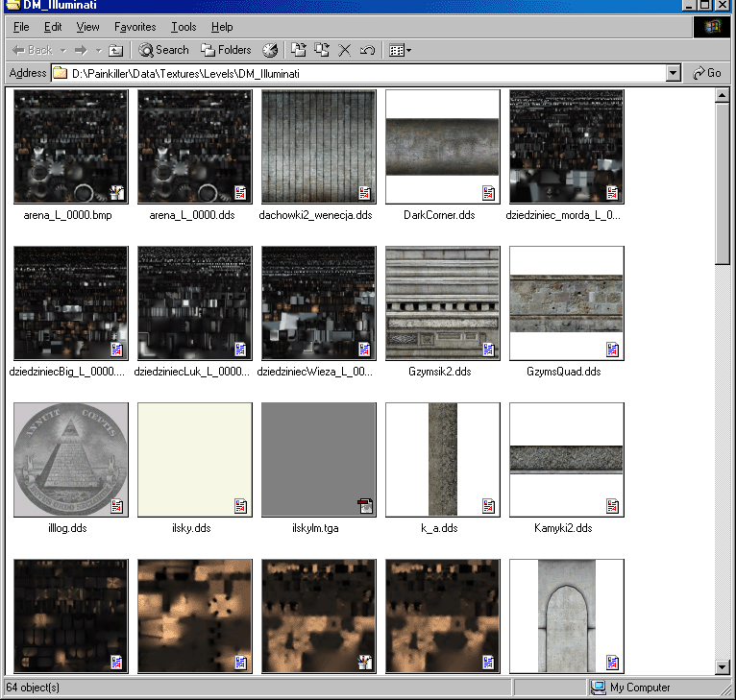Click the Copy To toolbar icon
The height and width of the screenshot is (700, 736).
point(322,50)
